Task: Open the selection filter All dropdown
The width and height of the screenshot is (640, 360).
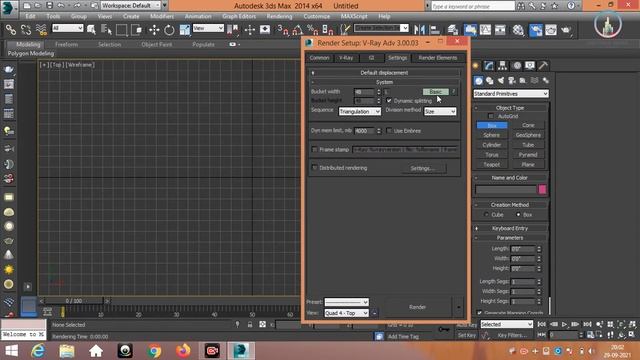Action: [68, 28]
